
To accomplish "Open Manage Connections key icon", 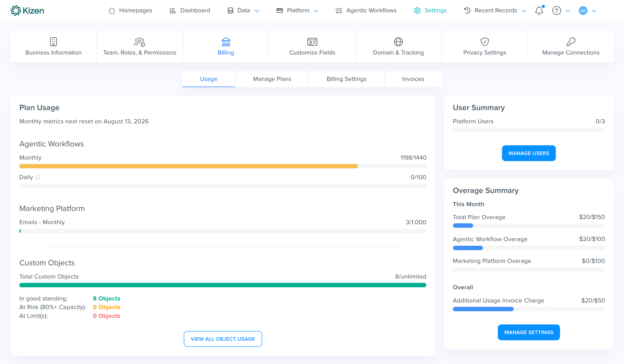I will pos(571,42).
